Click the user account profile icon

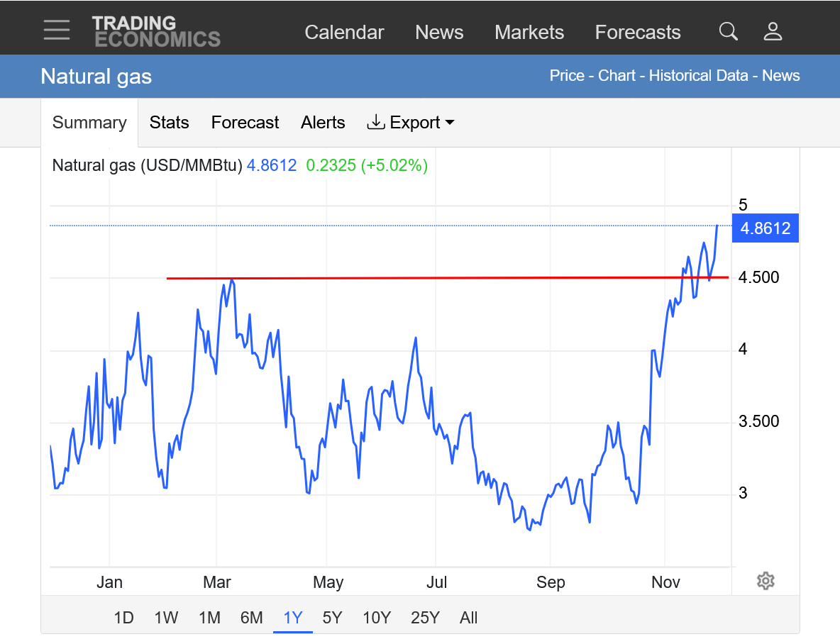point(773,31)
